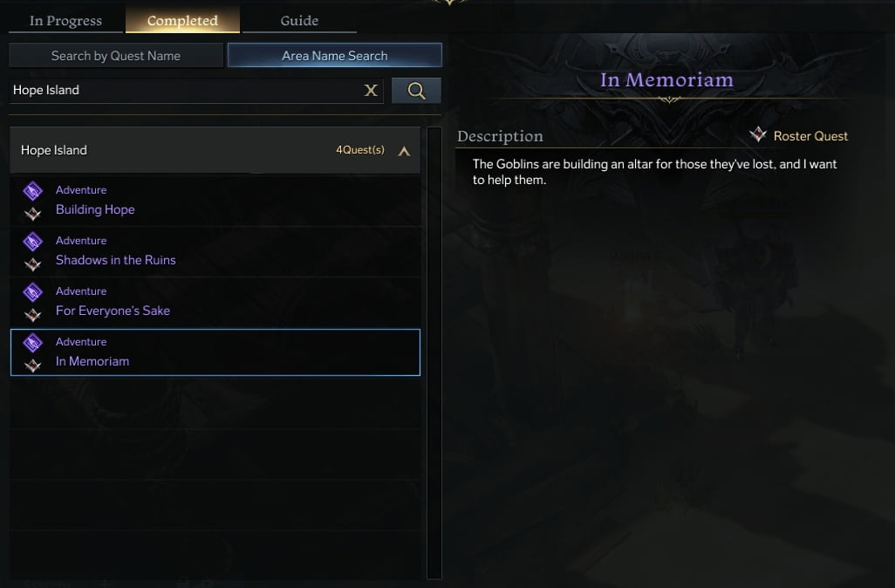The width and height of the screenshot is (895, 588).
Task: Toggle Search by Quest Name mode
Action: (x=116, y=55)
